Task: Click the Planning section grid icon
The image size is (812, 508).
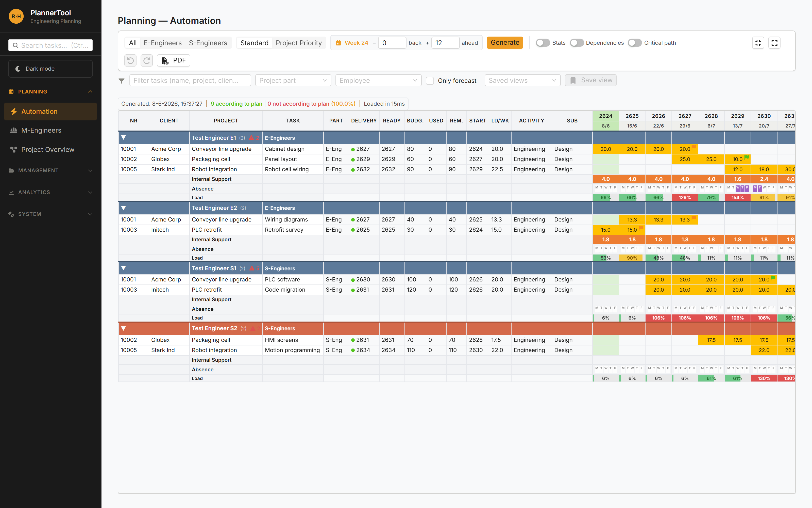Action: [x=11, y=91]
